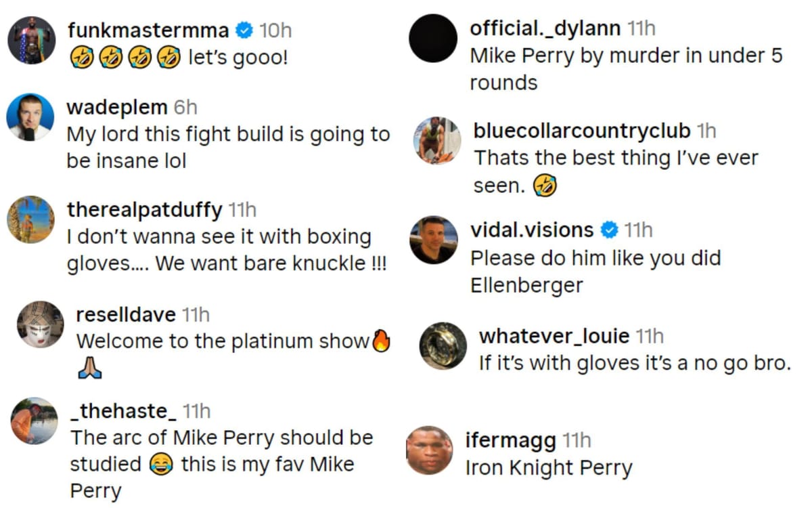812x508 pixels.
Task: Click the 1h timestamp on bluecollarcountryclub's comment
Action: click(x=704, y=130)
